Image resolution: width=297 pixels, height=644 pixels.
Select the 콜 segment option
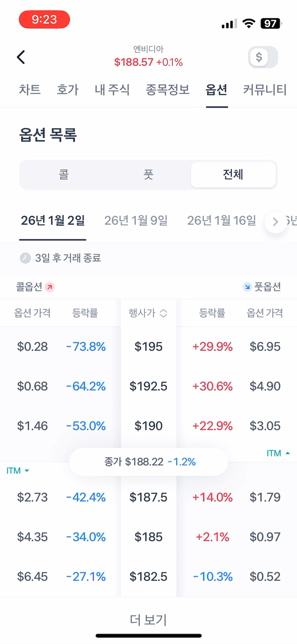64,175
